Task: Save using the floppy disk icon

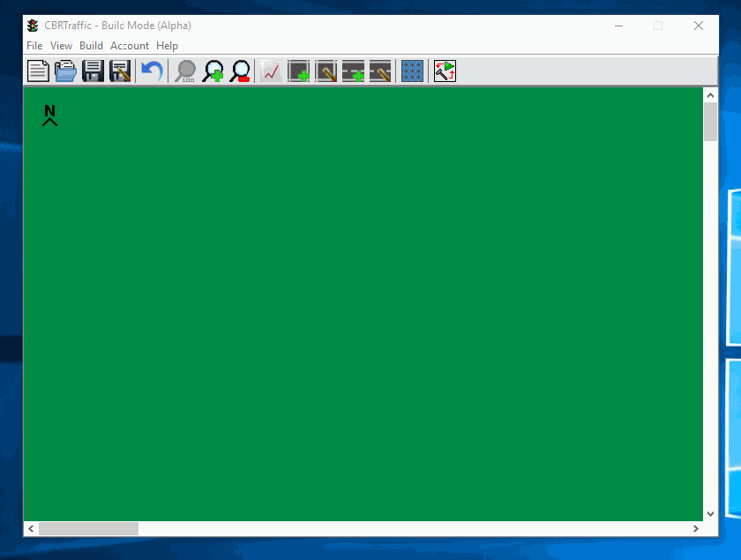Action: pyautogui.click(x=93, y=71)
